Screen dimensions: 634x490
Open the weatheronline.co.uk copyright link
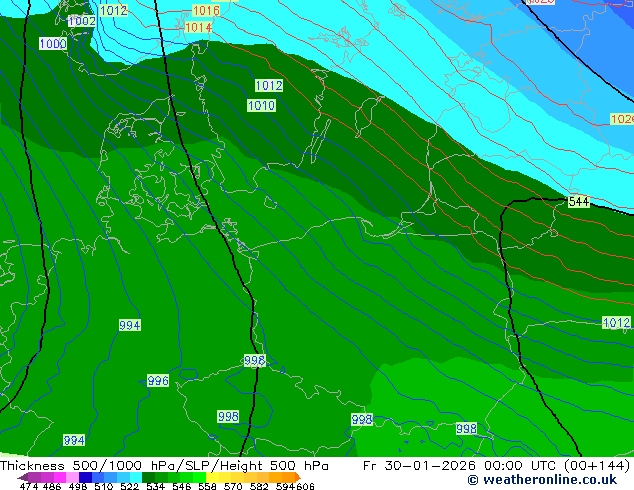[528, 480]
